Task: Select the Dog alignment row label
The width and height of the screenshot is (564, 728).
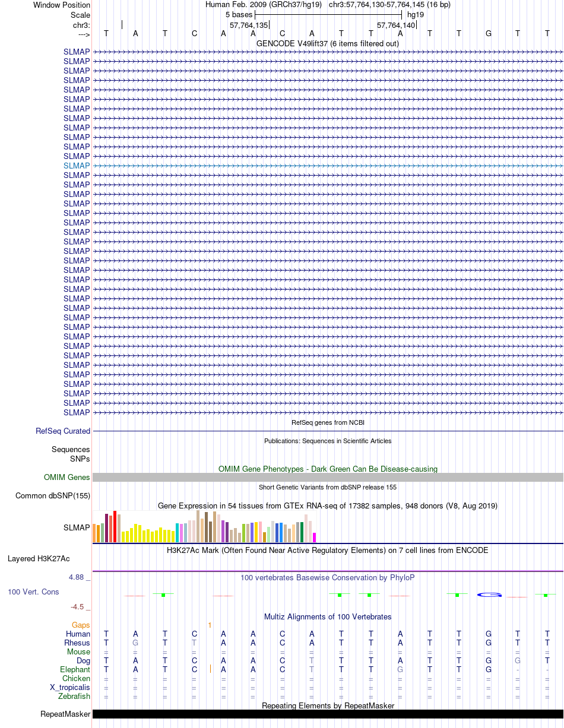Action: [x=83, y=661]
